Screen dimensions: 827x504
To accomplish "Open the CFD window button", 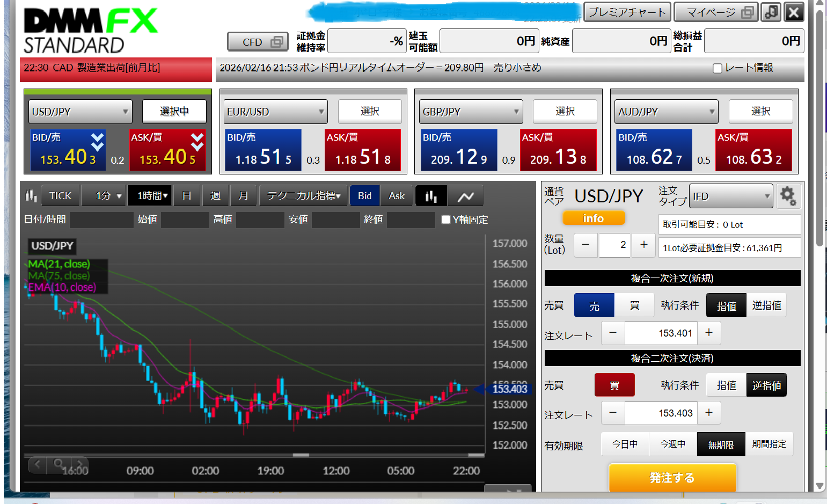I will tap(258, 42).
